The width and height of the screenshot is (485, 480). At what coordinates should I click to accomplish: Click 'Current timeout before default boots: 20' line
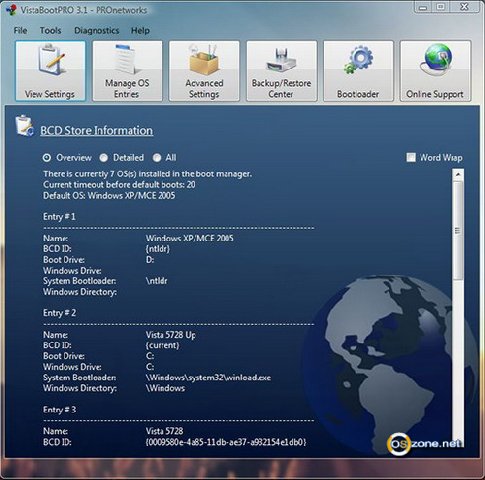coord(119,185)
